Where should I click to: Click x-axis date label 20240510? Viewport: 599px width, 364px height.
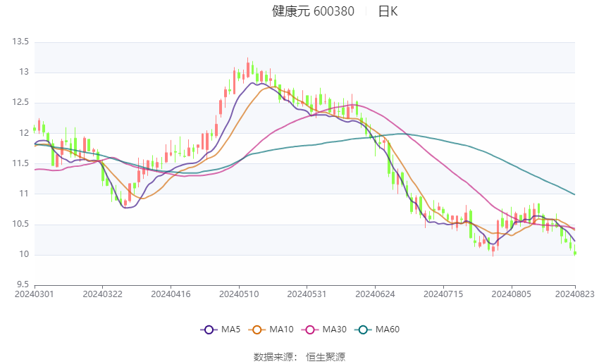[x=239, y=294]
